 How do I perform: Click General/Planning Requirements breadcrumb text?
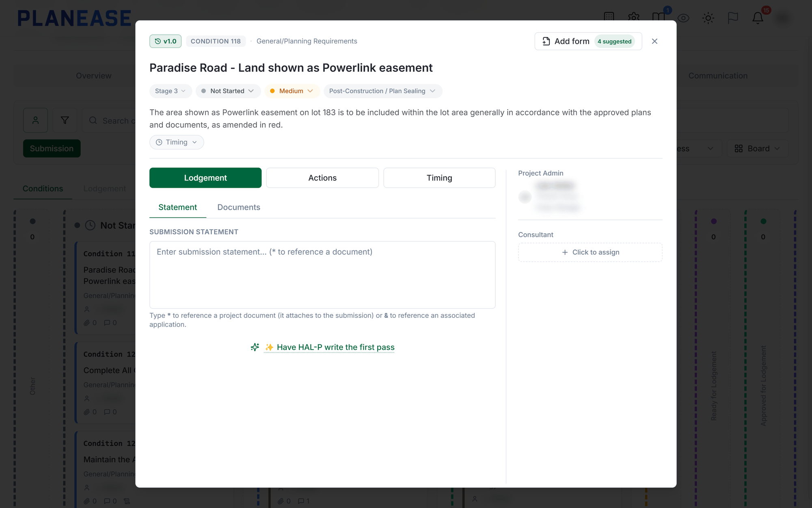tap(307, 41)
